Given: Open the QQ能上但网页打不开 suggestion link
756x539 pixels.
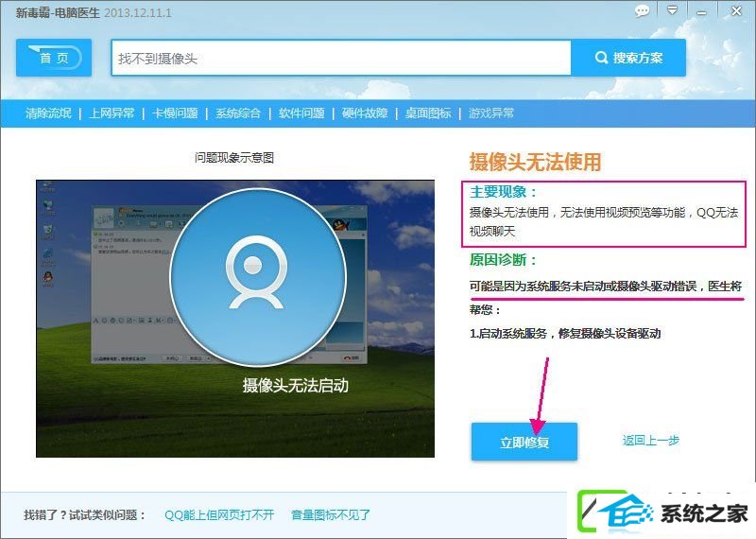Looking at the screenshot, I should point(219,514).
